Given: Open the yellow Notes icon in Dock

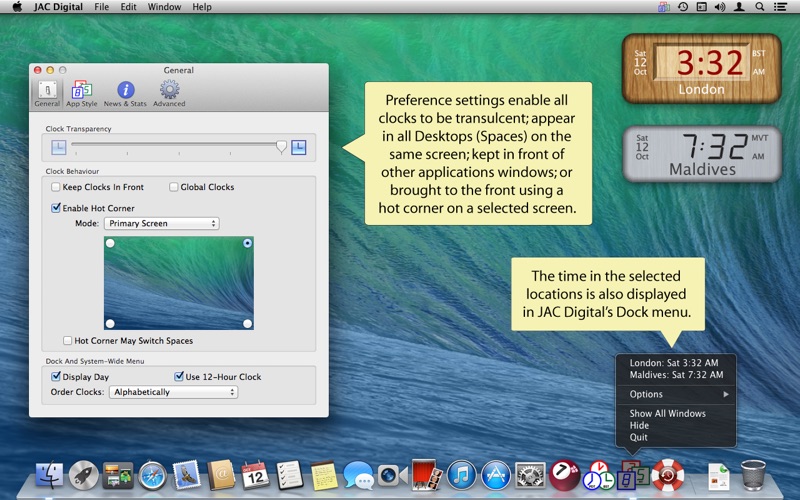Looking at the screenshot, I should (x=324, y=476).
